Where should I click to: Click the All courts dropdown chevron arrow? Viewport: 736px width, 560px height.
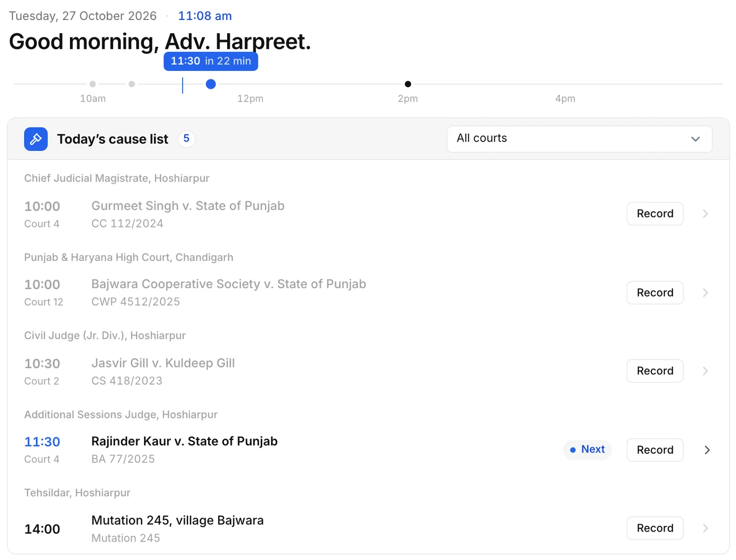point(696,139)
